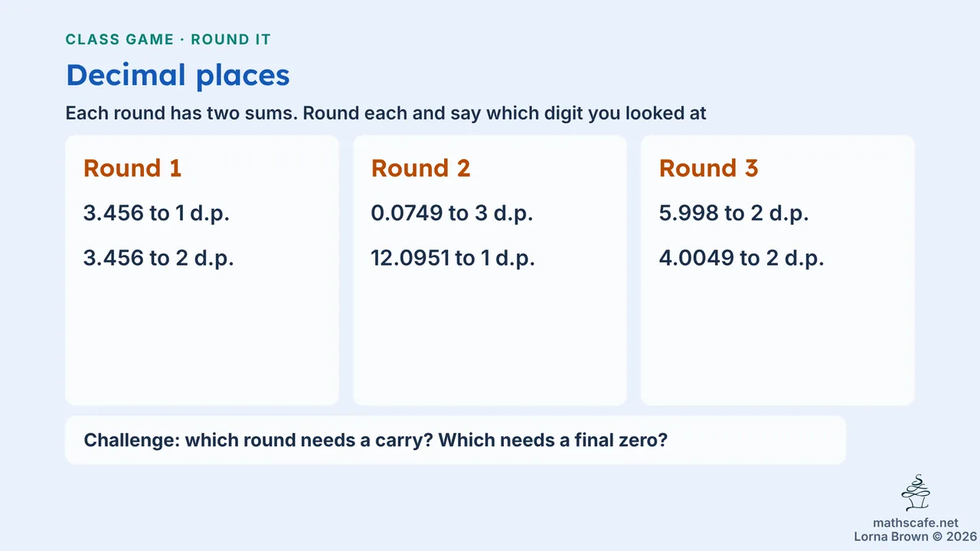Click the 12.0951 to 1 d.p. question
The width and height of the screenshot is (980, 551).
pos(452,258)
